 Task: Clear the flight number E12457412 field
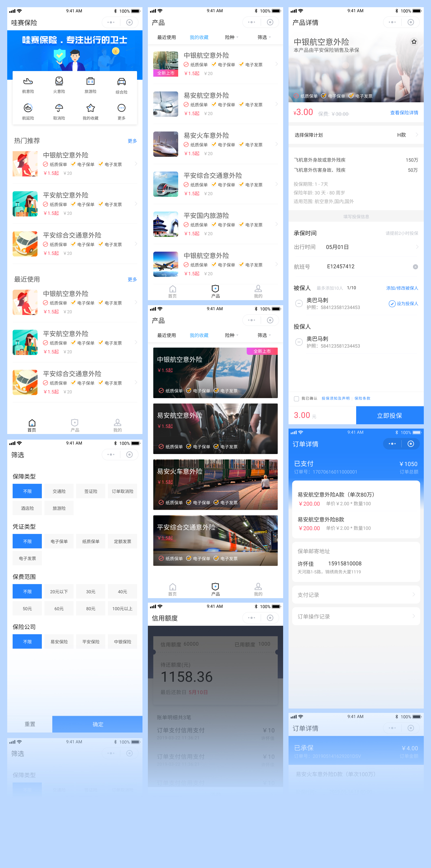pyautogui.click(x=415, y=267)
